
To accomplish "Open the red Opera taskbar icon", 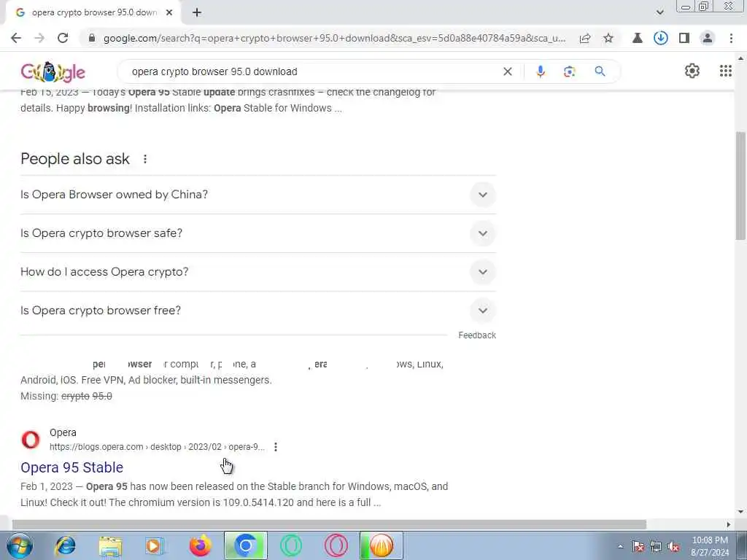I will point(336,545).
